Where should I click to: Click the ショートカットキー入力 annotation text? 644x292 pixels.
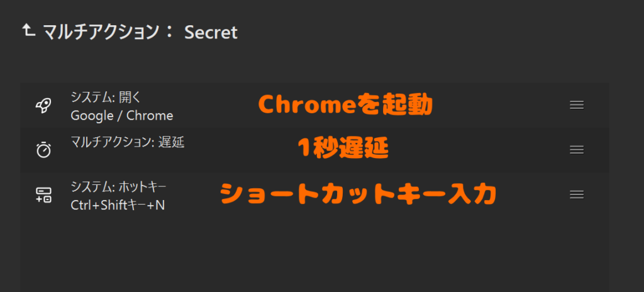click(358, 195)
